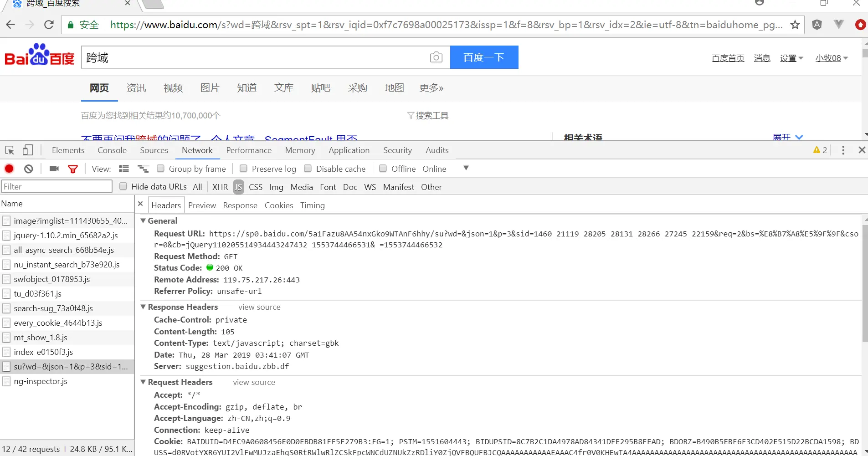Go to the 图片 search category
868x456 pixels.
click(210, 88)
